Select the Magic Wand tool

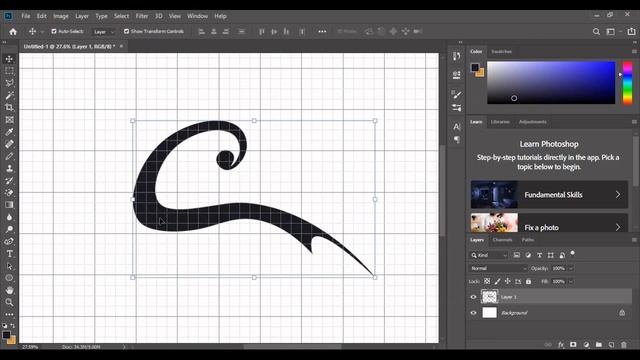tap(9, 96)
